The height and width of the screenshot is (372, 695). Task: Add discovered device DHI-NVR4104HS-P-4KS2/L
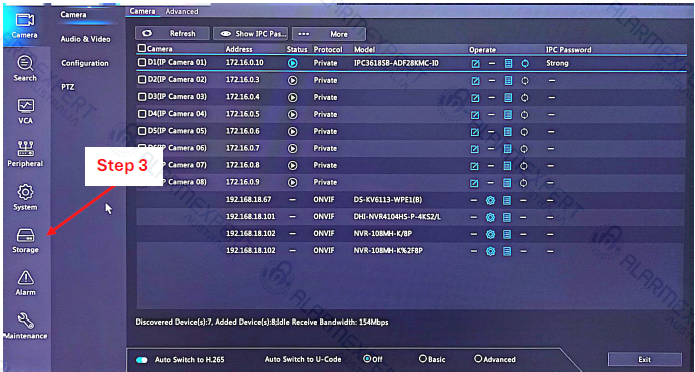pos(490,217)
